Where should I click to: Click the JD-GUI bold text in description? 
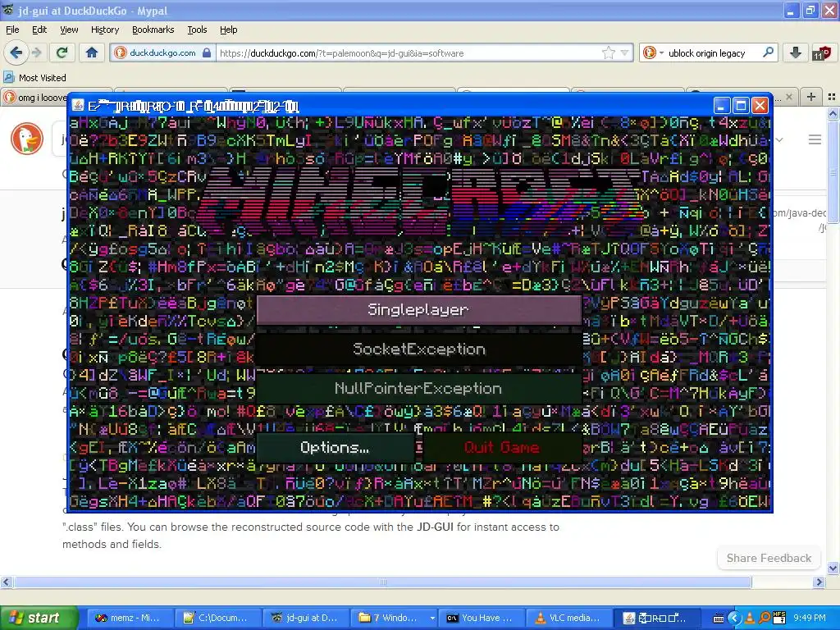click(x=435, y=527)
